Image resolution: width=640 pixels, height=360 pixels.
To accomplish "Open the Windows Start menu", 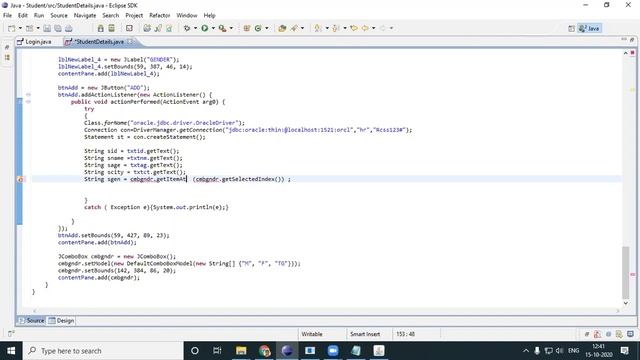I will [x=11, y=351].
